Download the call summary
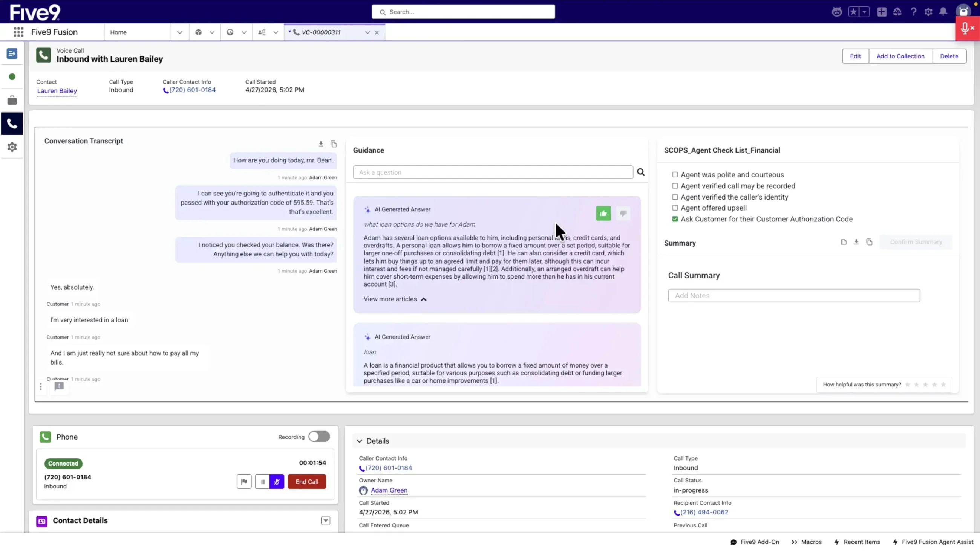Viewport: 980px width, 551px height. pos(856,242)
